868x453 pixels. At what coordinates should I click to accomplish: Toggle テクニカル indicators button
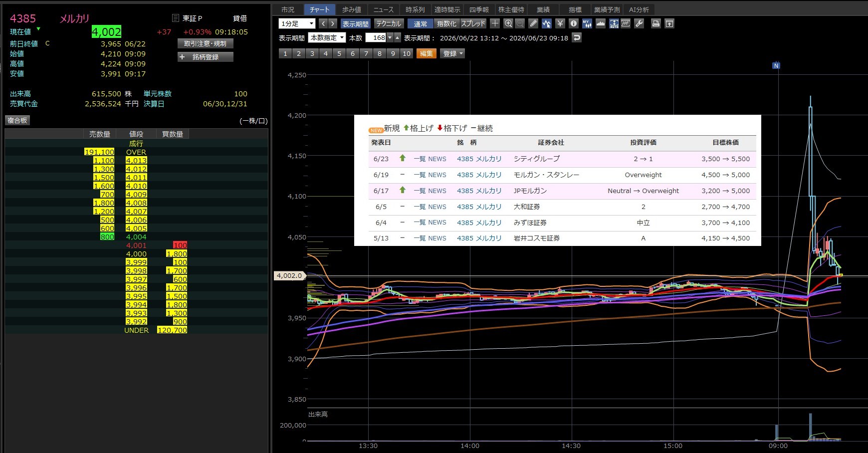[389, 23]
